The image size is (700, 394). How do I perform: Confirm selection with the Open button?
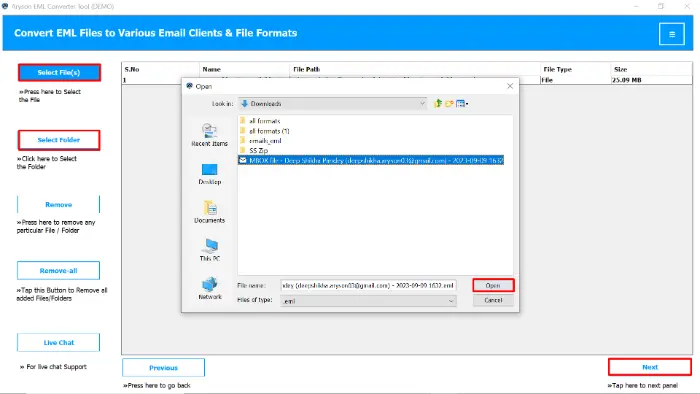pos(493,285)
